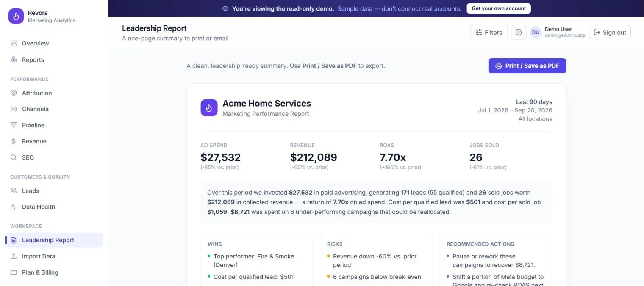This screenshot has height=286, width=644.
Task: Click the Revora flame logo in sidebar
Action: pos(16,16)
